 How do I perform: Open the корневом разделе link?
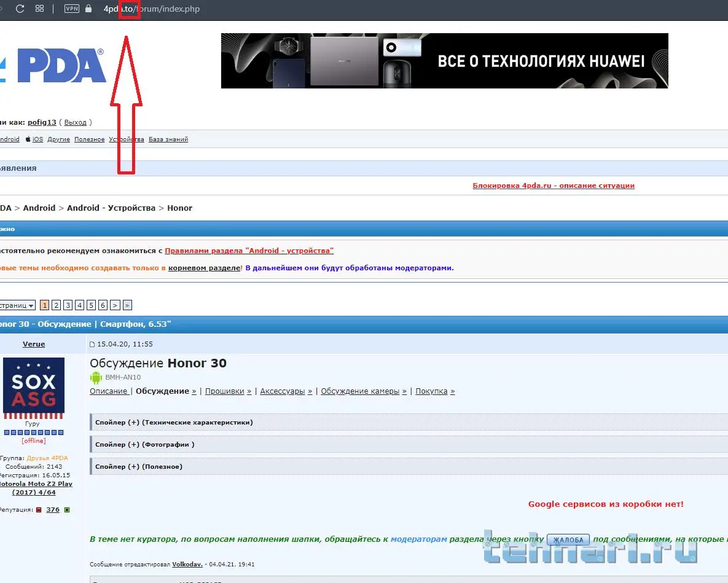205,268
